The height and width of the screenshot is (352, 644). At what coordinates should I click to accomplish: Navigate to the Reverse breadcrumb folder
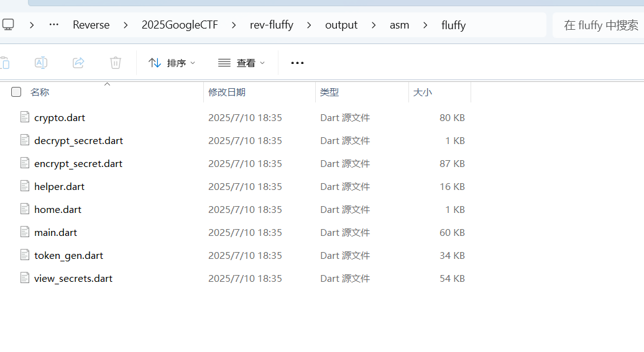click(x=91, y=25)
